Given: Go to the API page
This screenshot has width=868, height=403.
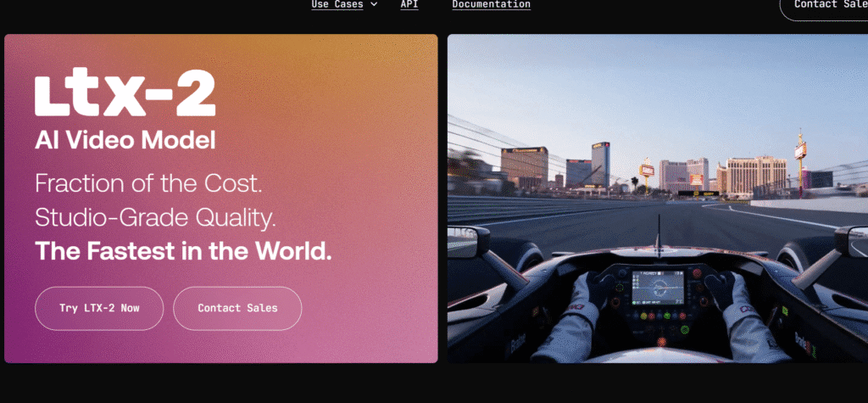Looking at the screenshot, I should (x=409, y=4).
